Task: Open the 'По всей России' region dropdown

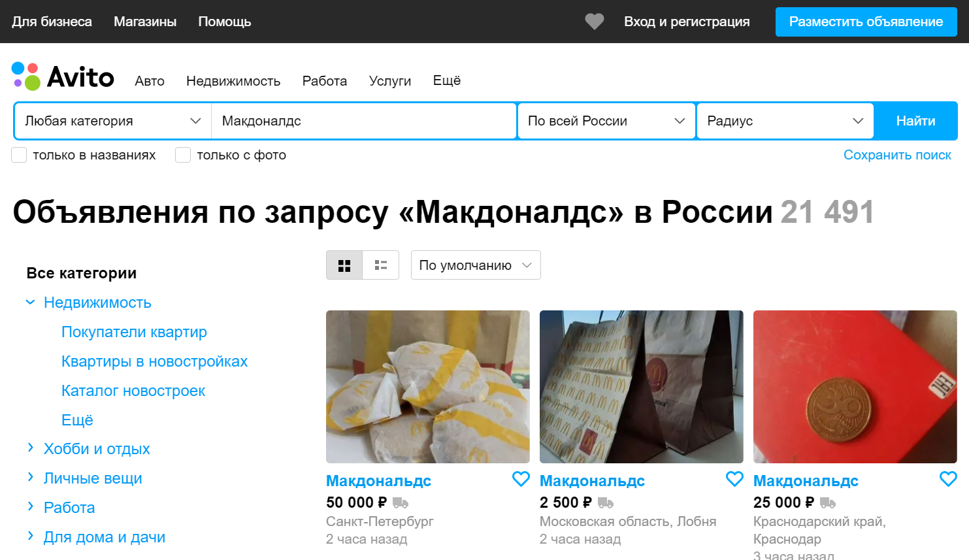Action: coord(606,121)
